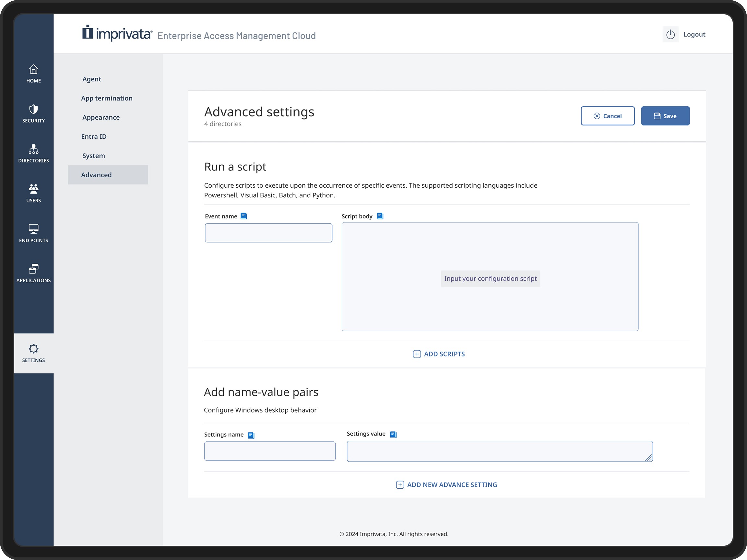The image size is (747, 560).
Task: Click ADD SCRIPTS link
Action: 439,354
